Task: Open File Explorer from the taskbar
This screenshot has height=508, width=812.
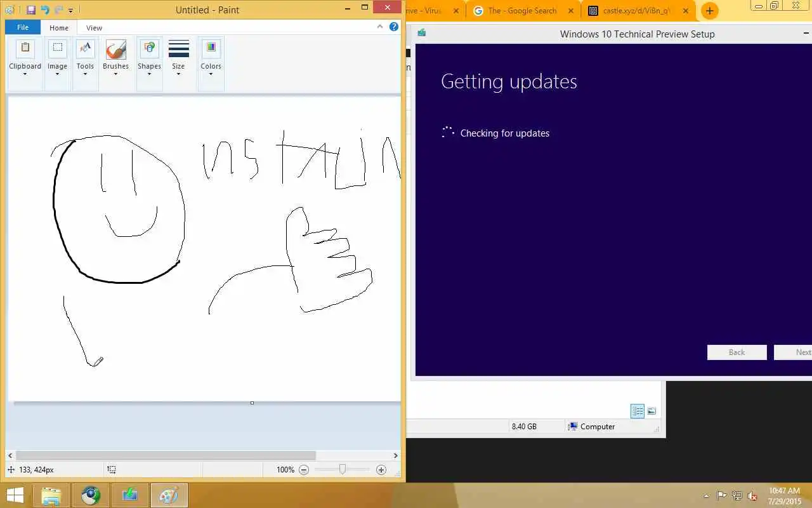Action: (x=51, y=495)
